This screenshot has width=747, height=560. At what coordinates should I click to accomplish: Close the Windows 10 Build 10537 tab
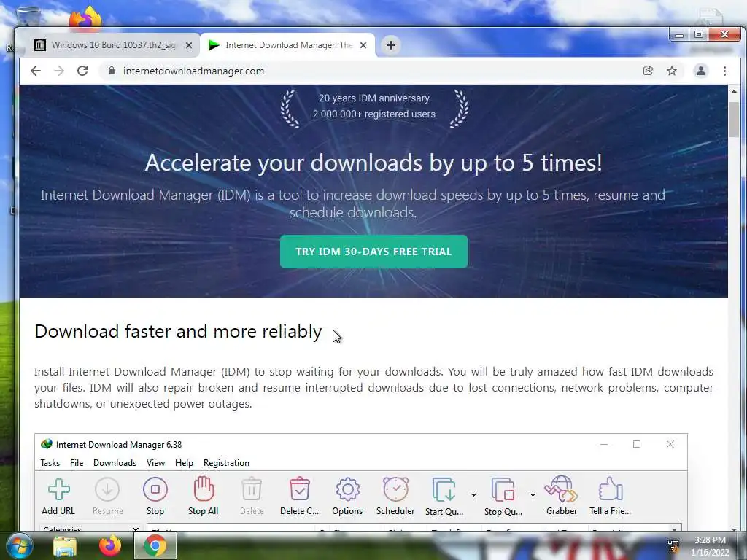pos(189,45)
